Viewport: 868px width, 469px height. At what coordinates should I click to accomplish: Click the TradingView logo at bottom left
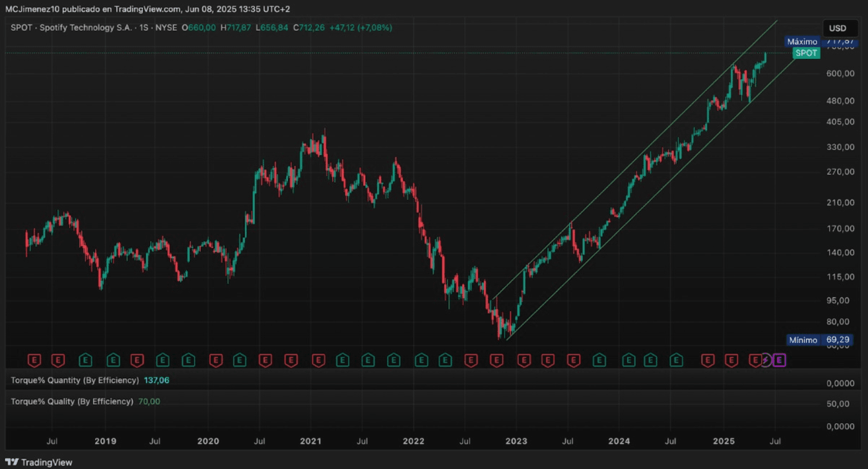point(39,462)
